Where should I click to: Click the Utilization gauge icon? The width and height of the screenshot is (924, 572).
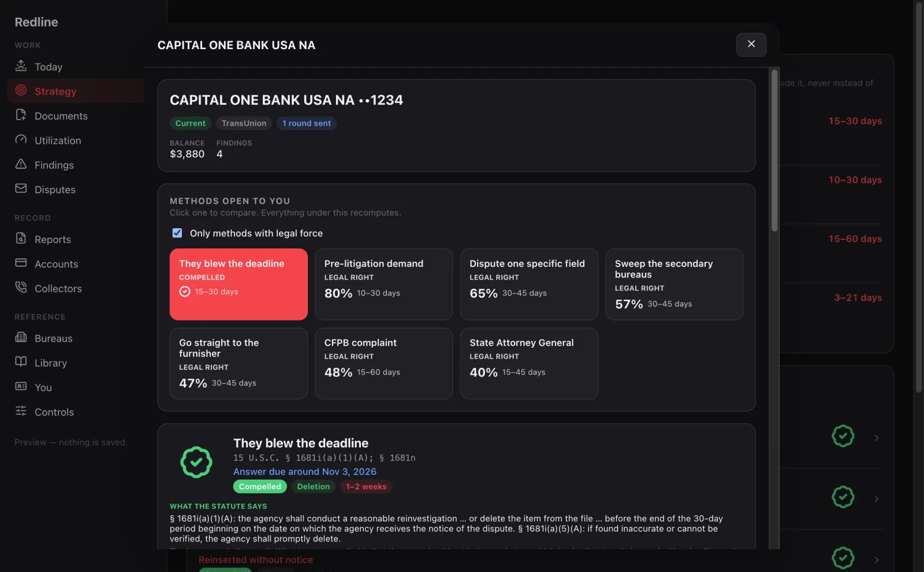21,140
